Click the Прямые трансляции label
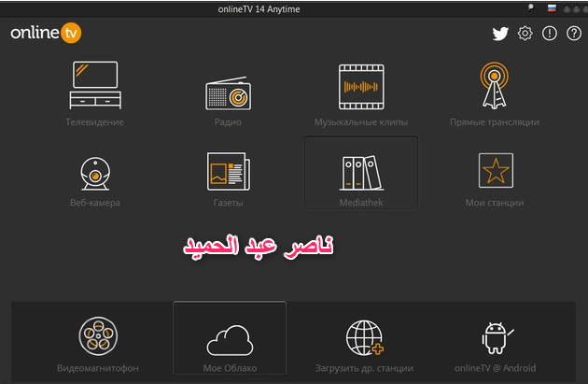The width and height of the screenshot is (588, 384). click(x=495, y=122)
